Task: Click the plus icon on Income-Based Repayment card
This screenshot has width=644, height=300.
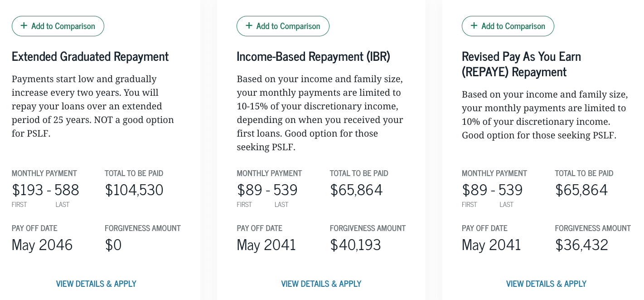Action: pyautogui.click(x=248, y=26)
